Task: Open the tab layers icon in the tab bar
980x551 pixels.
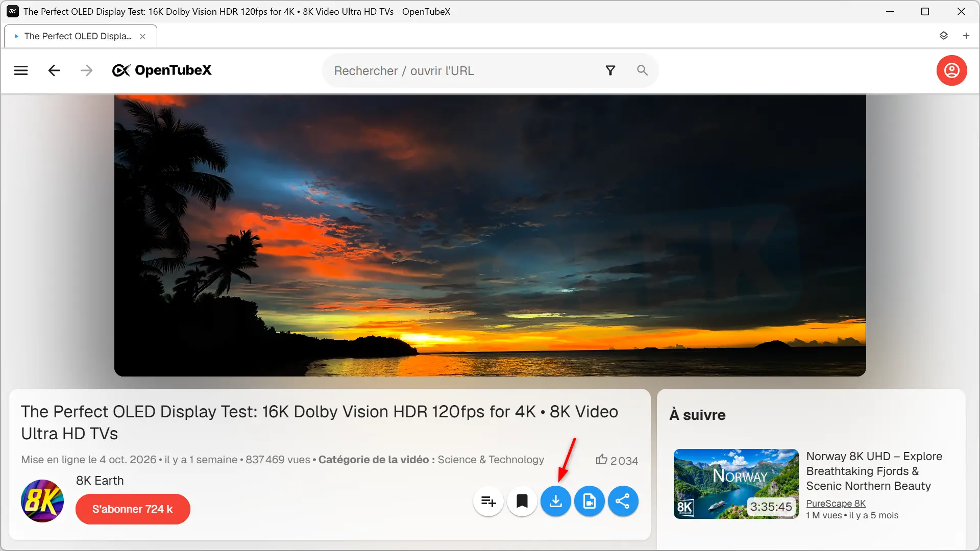Action: (944, 36)
